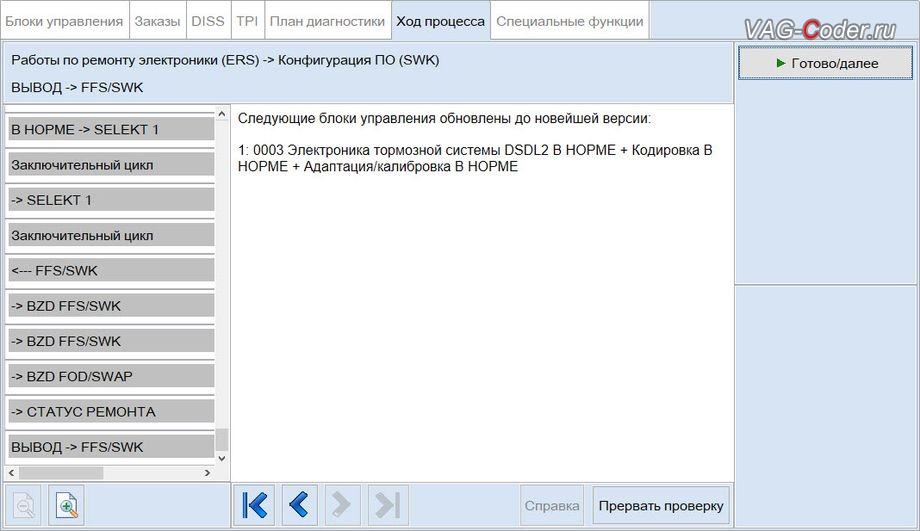Click Прервать проверку button
The width and height of the screenshot is (920, 531).
pos(660,506)
